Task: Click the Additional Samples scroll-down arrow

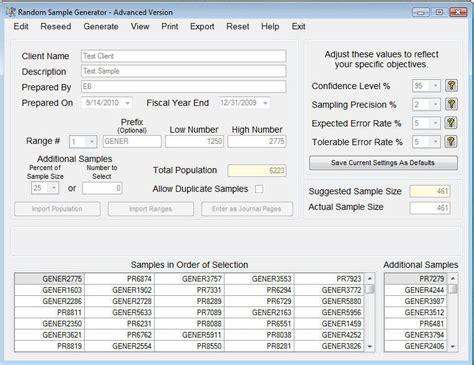Action: coord(453,347)
